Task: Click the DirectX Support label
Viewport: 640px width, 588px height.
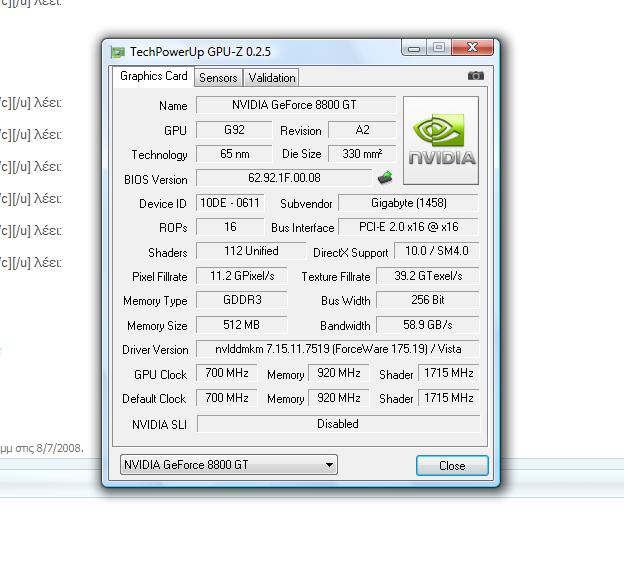Action: (x=350, y=253)
